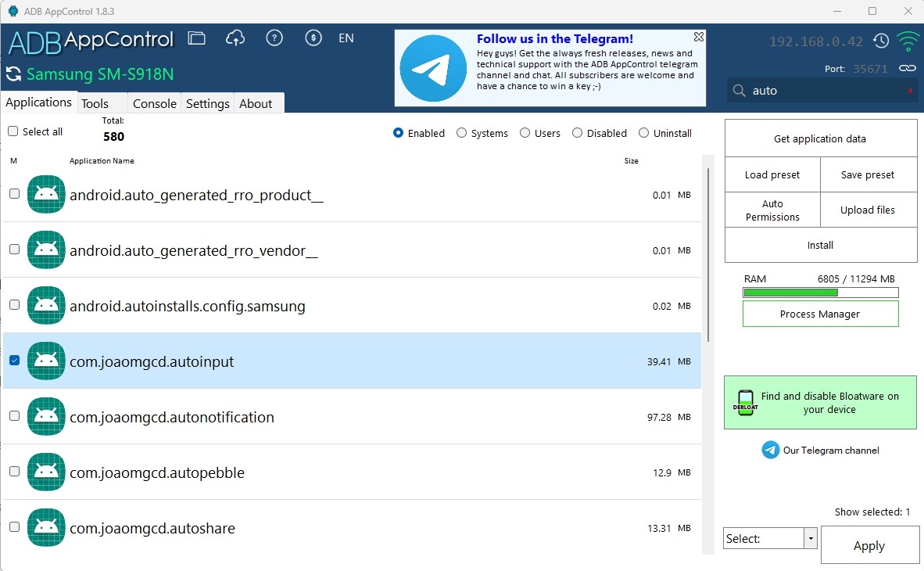Open help question mark icon

[274, 38]
